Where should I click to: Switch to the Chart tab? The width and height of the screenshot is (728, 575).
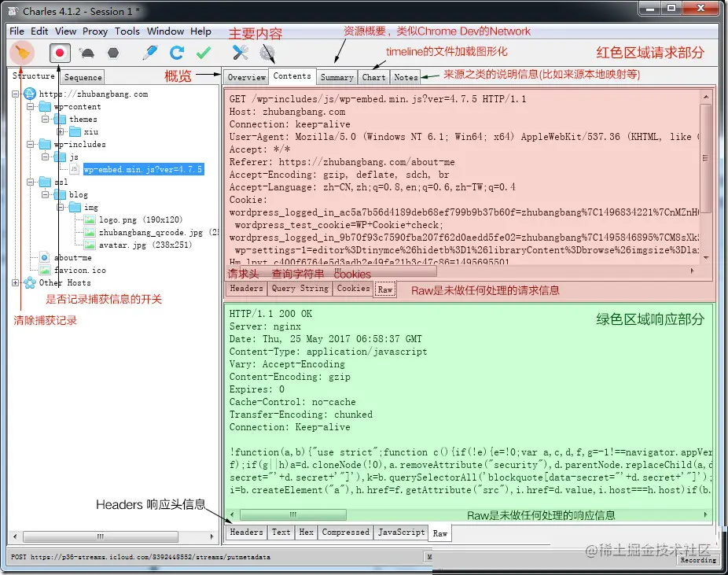pyautogui.click(x=373, y=77)
